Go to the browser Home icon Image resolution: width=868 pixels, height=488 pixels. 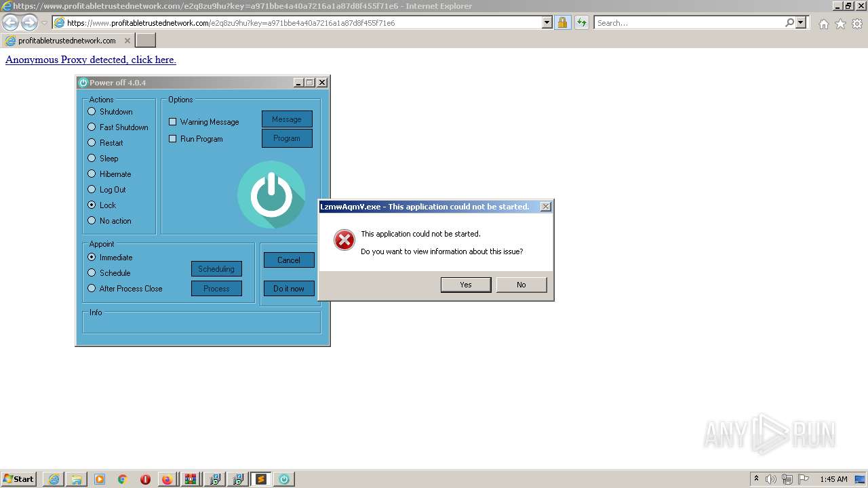tap(823, 24)
